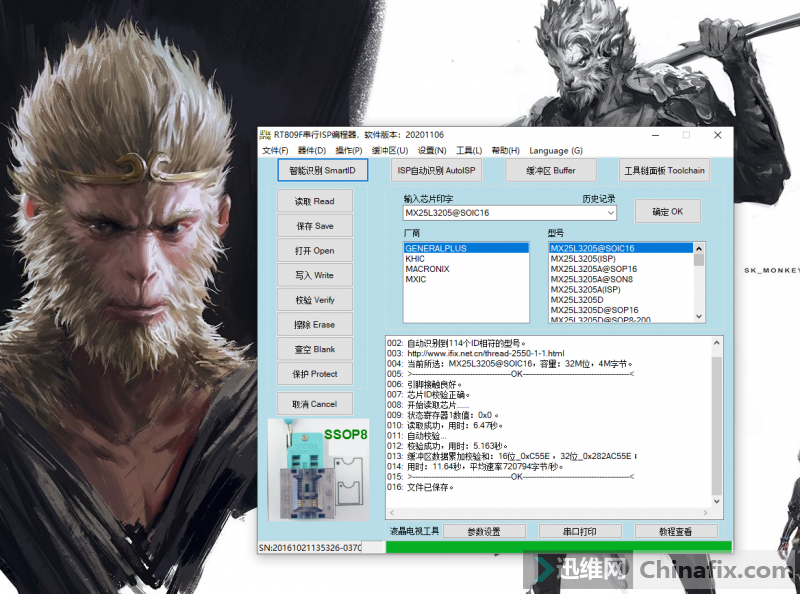Confirm with the 确定 OK button

(x=667, y=211)
